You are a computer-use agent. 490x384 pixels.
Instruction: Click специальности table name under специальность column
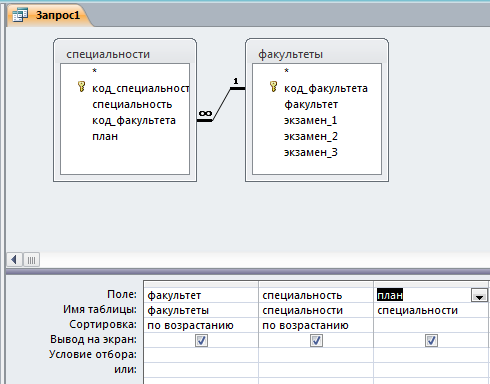(x=316, y=310)
